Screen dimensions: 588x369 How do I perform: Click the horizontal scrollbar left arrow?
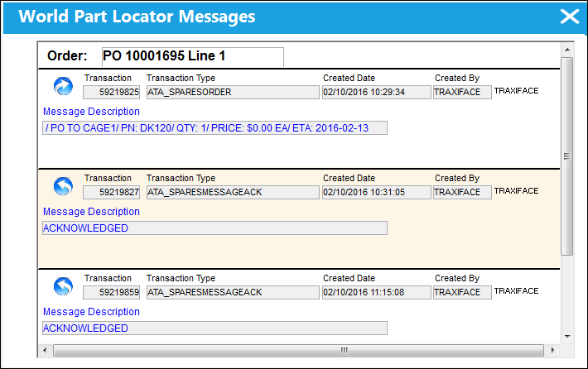[x=45, y=351]
